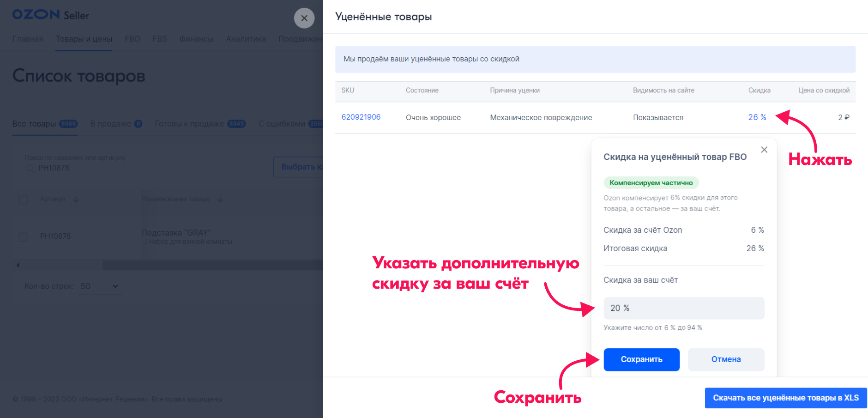The height and width of the screenshot is (418, 868).
Task: Open Аналитика menu item
Action: [x=246, y=39]
